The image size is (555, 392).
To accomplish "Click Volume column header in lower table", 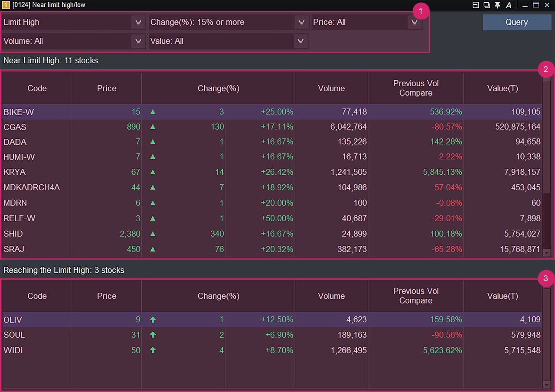I will tap(331, 296).
